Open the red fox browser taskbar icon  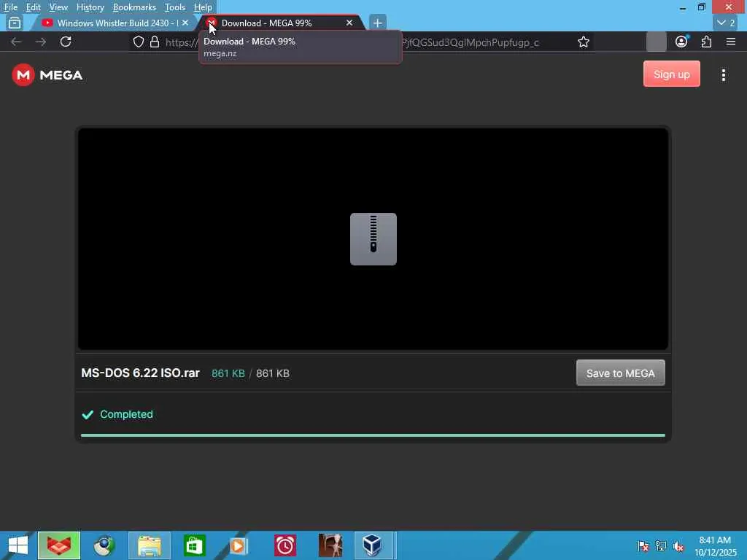click(59, 545)
